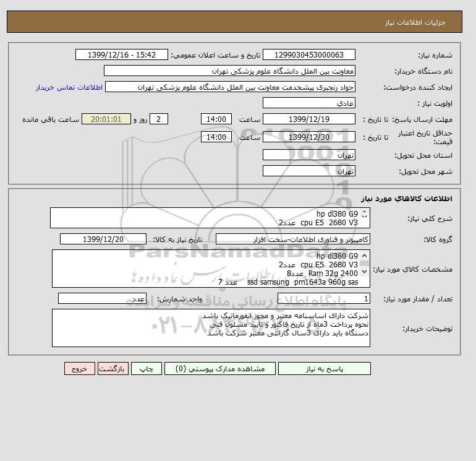Screen dimensions: 476x461
Task: Click the گروه کالا field
Action: click(292, 239)
